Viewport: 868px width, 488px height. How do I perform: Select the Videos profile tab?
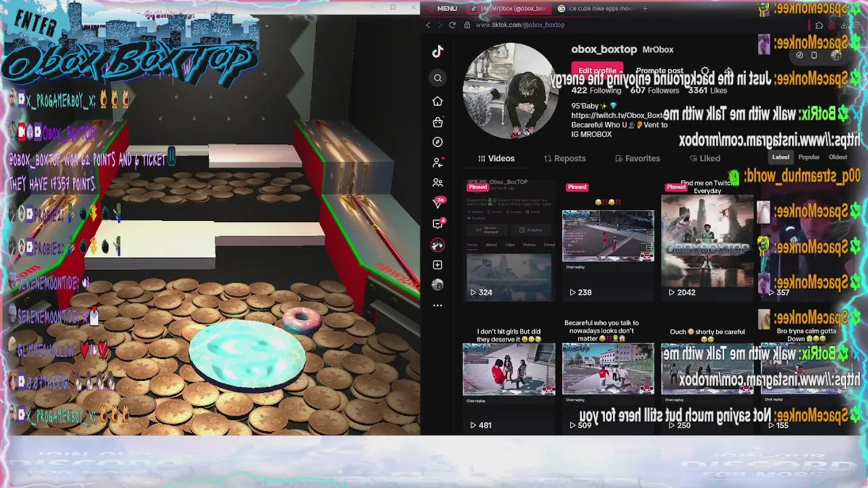(496, 159)
